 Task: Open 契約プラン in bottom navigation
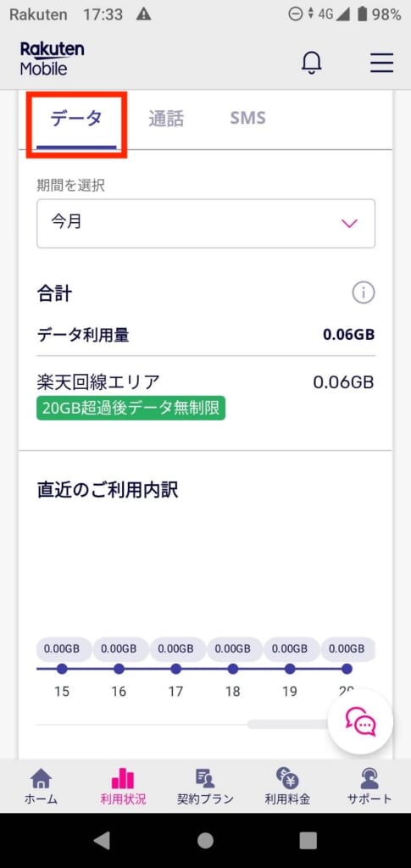205,786
